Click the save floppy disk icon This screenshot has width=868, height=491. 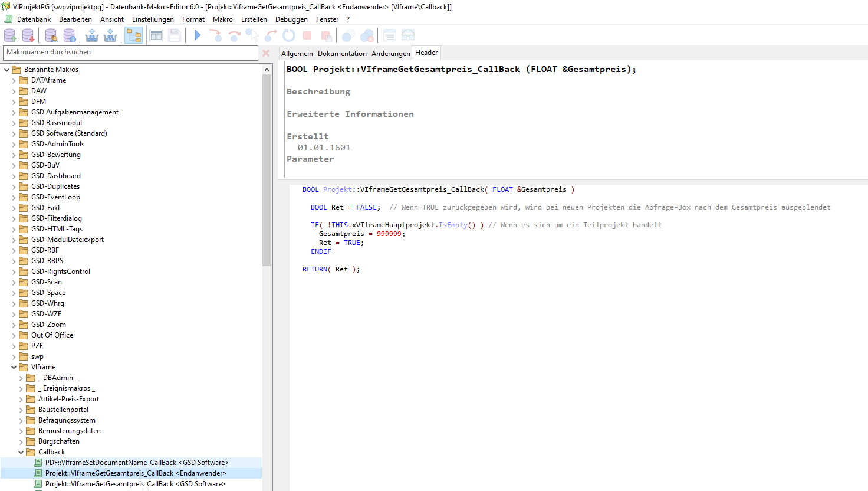coord(175,35)
